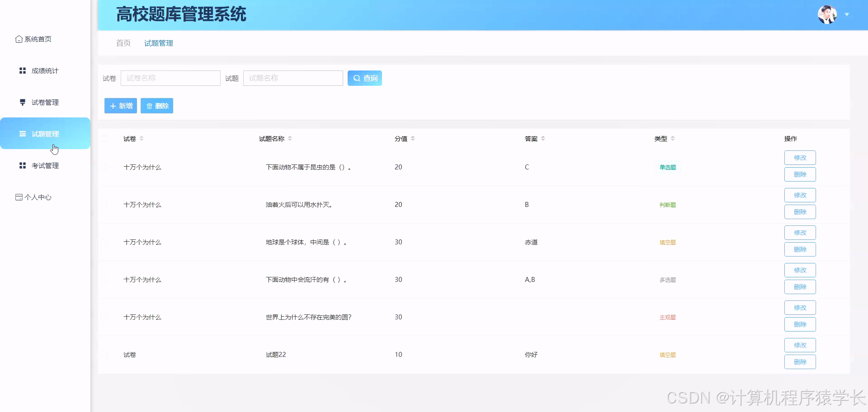The image size is (868, 412).
Task: Click question text 世界上为什么不存在完美的圆?
Action: pos(309,317)
